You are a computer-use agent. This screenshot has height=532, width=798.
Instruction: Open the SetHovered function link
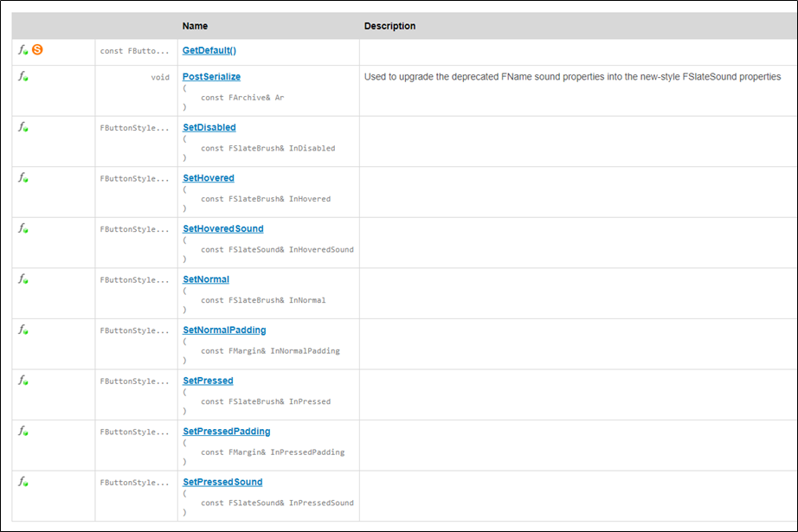point(209,178)
